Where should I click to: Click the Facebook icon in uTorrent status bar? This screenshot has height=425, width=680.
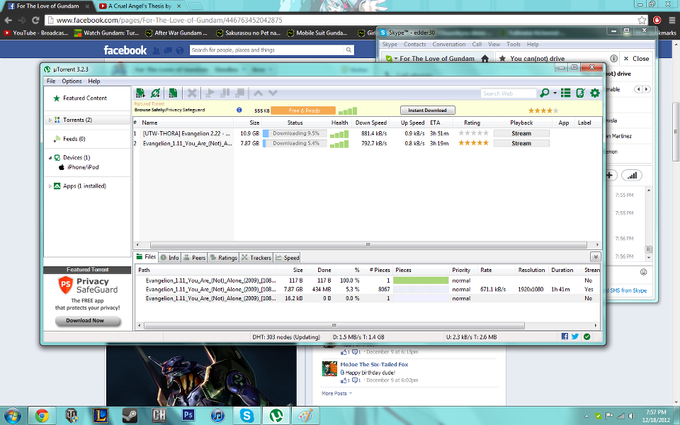coord(564,337)
